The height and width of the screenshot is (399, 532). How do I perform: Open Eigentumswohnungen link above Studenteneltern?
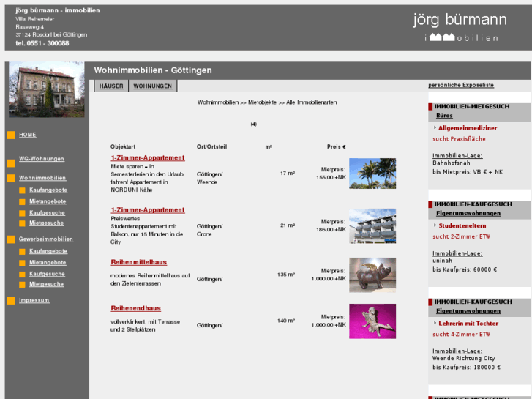pos(468,213)
